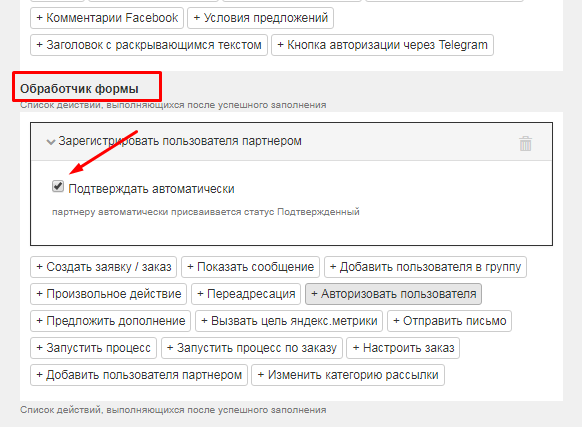Image resolution: width=582 pixels, height=427 pixels.
Task: Click '+ Вызвать цель яндекс.метрики'
Action: point(289,321)
